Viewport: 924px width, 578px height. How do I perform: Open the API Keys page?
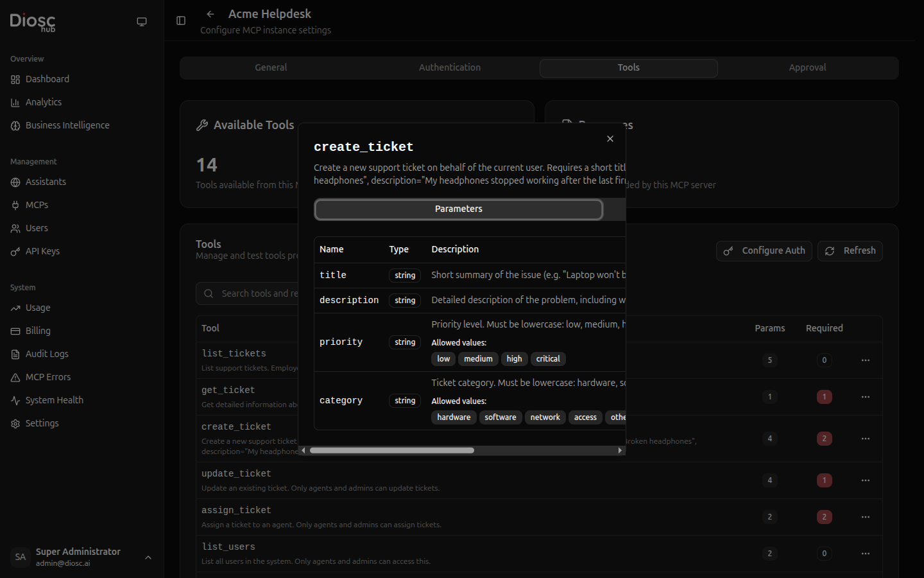42,250
